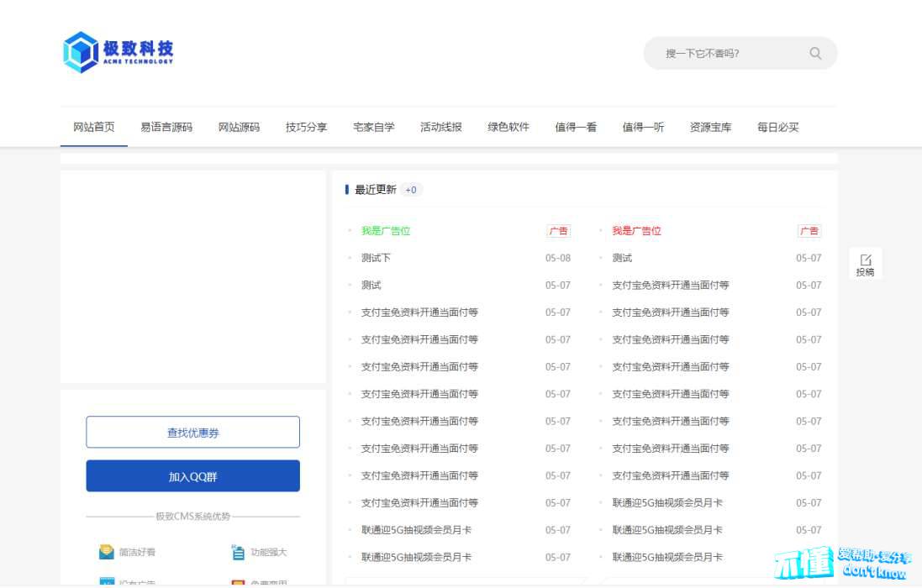Screen dimensions: 922x588
Task: Open the green 我是广告位 link
Action: (x=386, y=231)
